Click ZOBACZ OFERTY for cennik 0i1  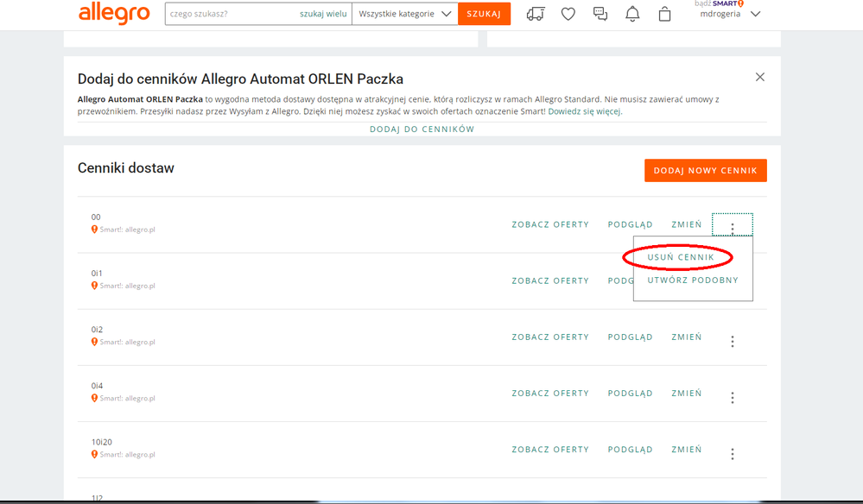click(550, 280)
